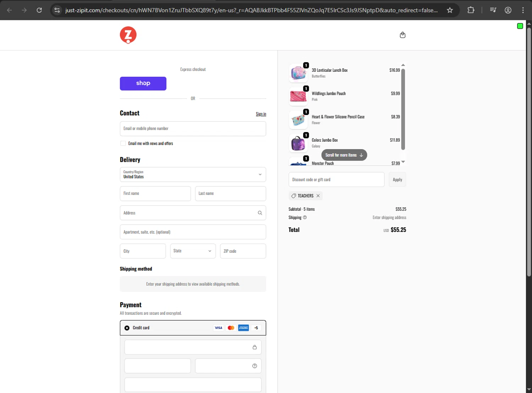Click the $55.25 total amount
Image resolution: width=532 pixels, height=393 pixels.
(398, 230)
